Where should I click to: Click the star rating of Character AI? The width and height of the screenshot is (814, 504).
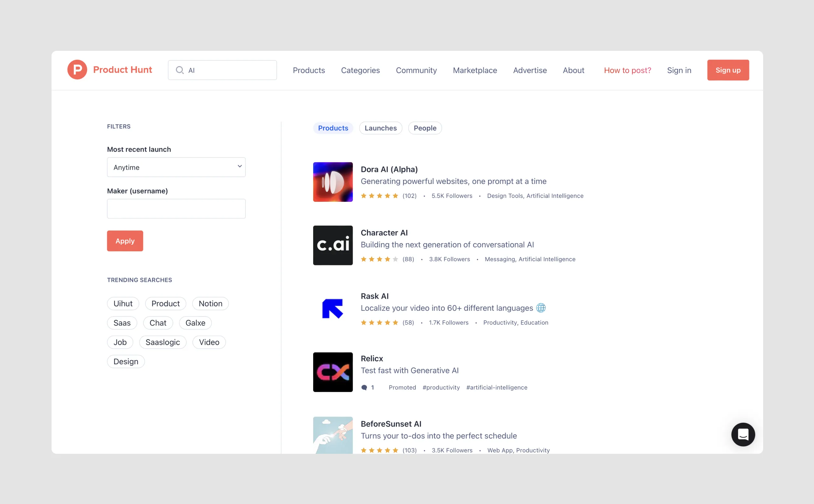(379, 259)
